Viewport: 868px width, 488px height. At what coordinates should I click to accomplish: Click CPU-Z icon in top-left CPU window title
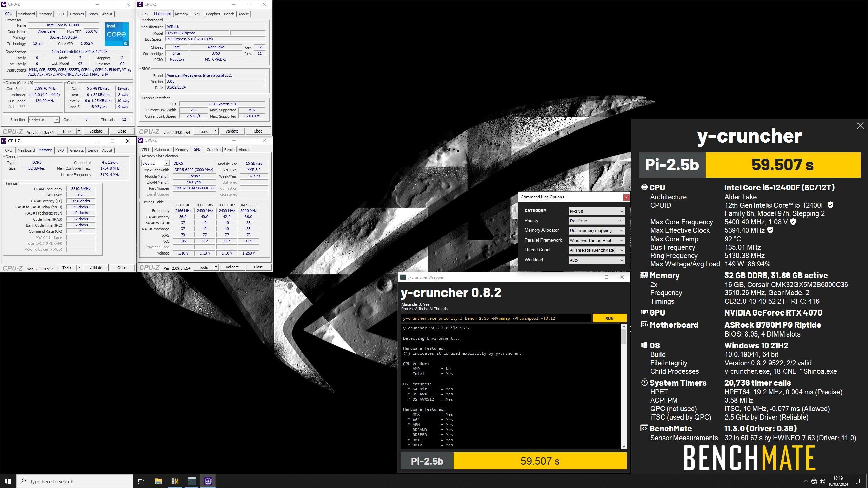click(x=4, y=4)
